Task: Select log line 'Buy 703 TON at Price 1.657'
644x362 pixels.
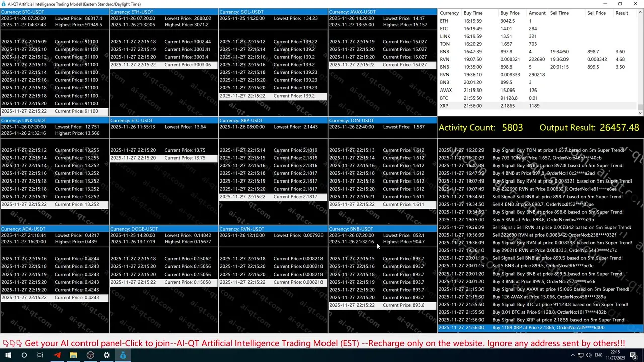Action: point(541,158)
